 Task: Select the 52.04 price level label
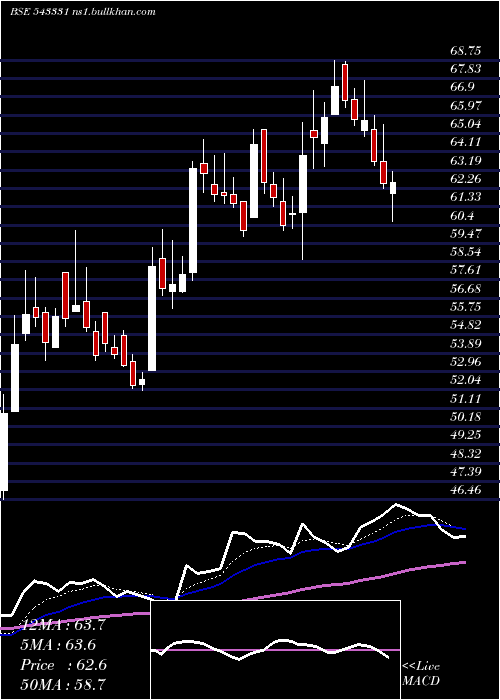[x=466, y=380]
